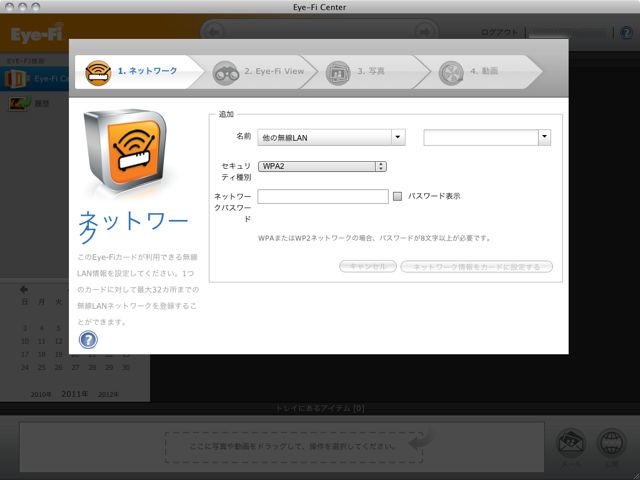Select the 履歴 item in the sidebar

(x=35, y=103)
